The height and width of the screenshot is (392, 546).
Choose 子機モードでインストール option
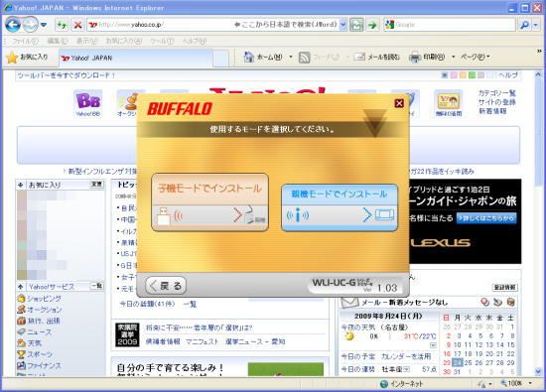[210, 202]
